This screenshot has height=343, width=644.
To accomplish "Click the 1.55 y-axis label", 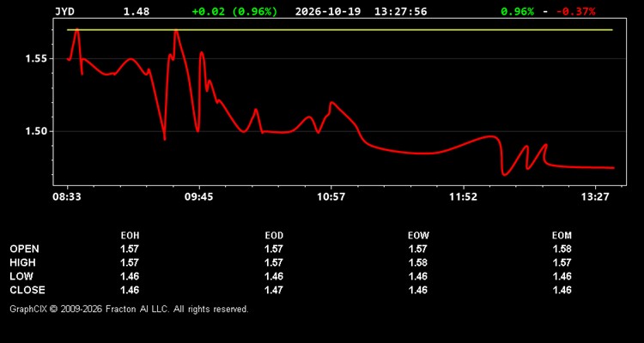I will [37, 58].
